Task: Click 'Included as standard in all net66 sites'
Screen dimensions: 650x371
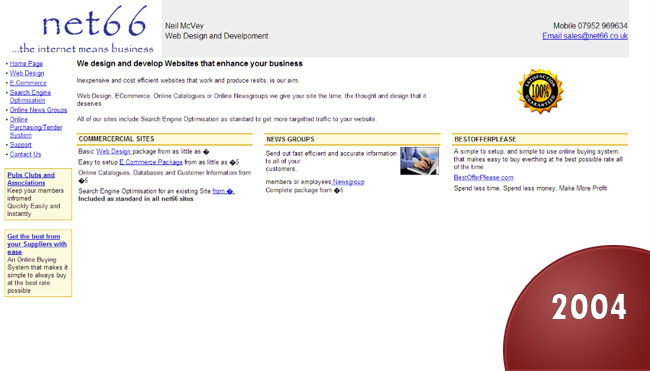Action: click(x=136, y=199)
